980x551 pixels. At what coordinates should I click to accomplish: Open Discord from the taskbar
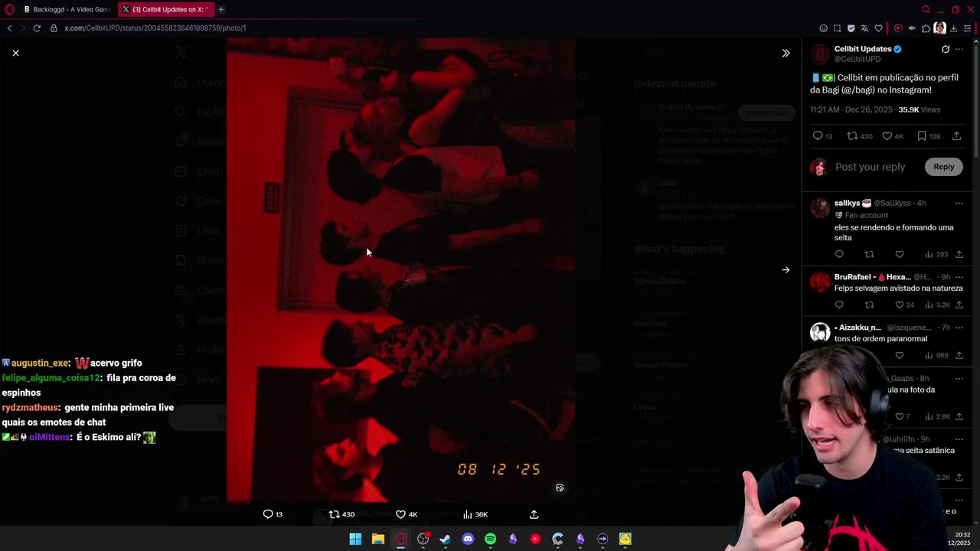[468, 539]
